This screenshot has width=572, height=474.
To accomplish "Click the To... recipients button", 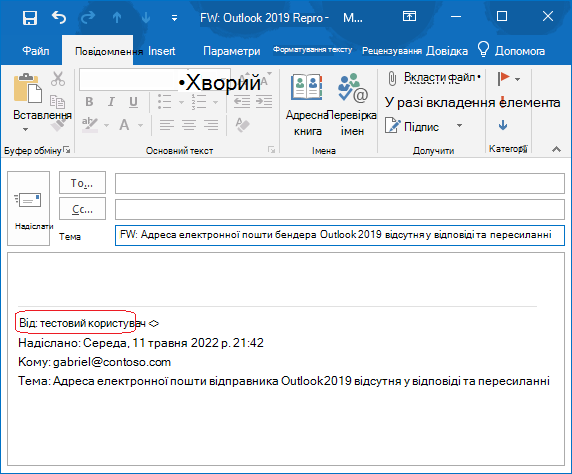I will pos(82,182).
